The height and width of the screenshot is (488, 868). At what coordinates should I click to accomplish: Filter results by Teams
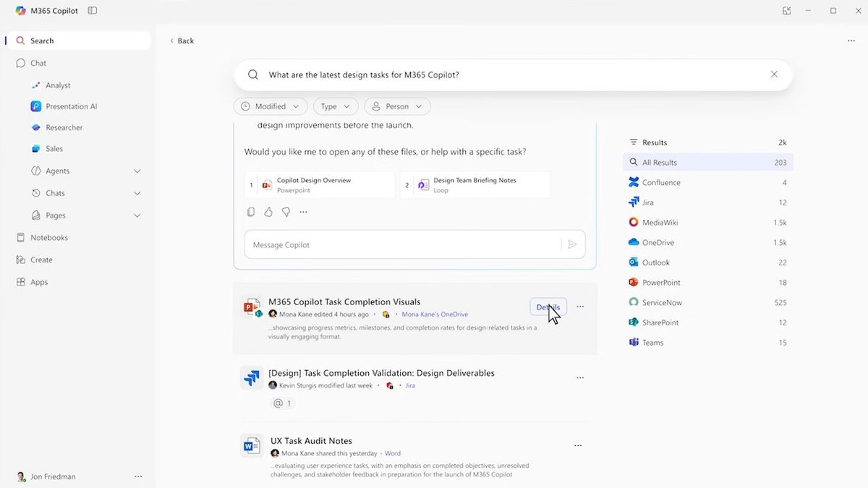click(x=708, y=343)
